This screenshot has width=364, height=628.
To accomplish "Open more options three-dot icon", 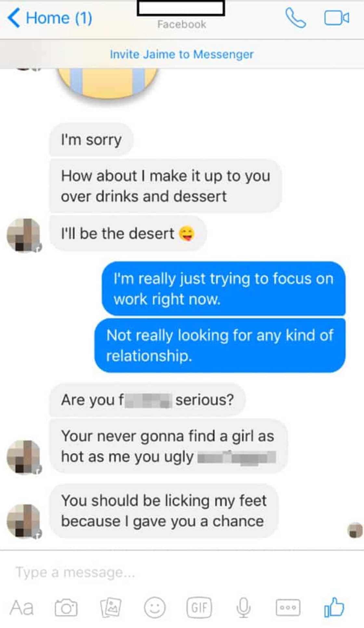I will (288, 608).
